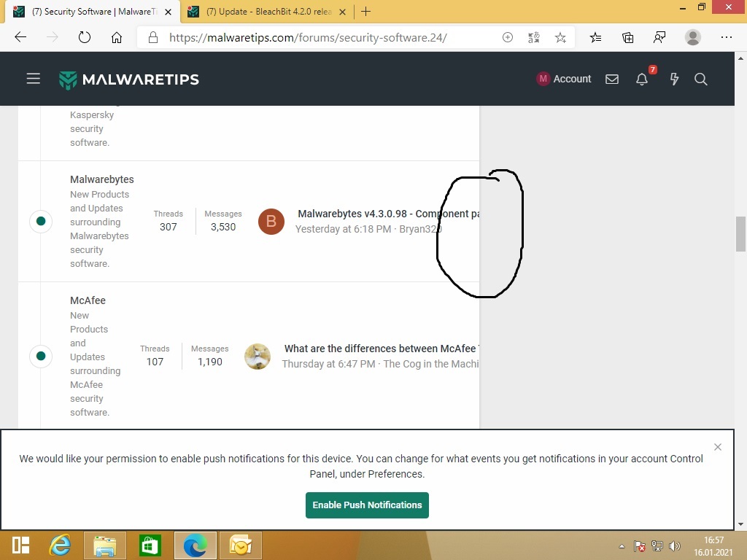Click Enable Push Notifications button
The image size is (747, 560).
pos(368,505)
